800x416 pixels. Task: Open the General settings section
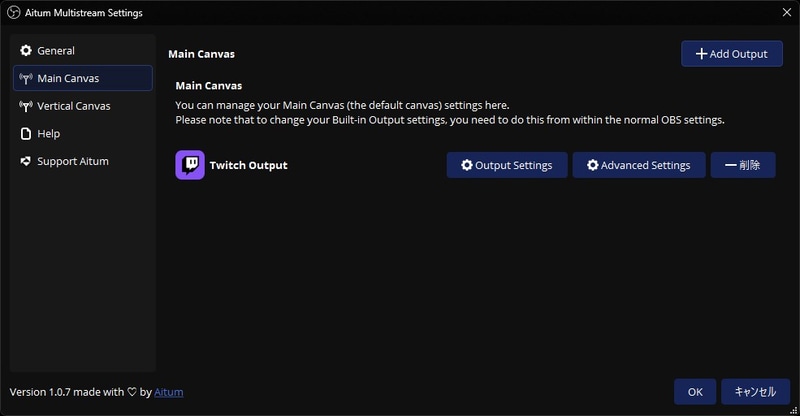click(x=83, y=51)
